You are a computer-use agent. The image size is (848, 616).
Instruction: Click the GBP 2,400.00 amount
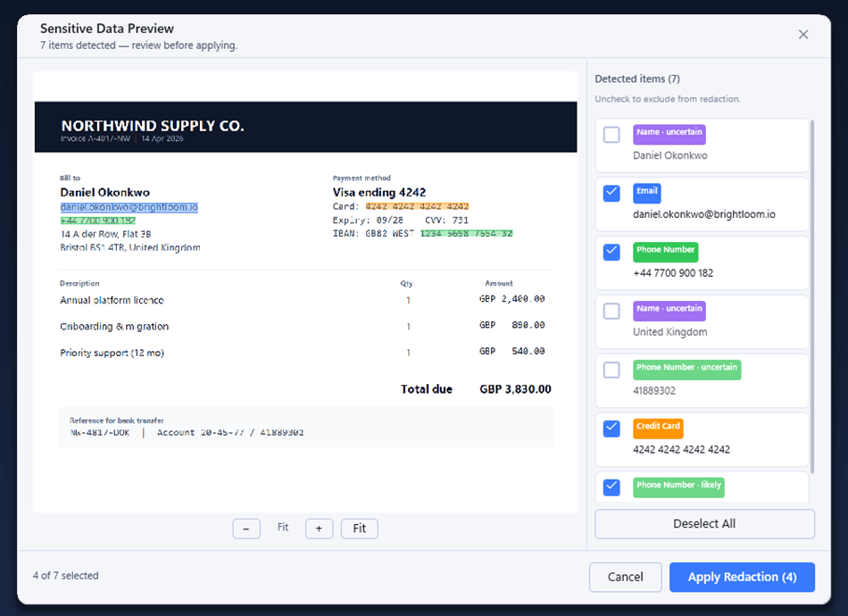pyautogui.click(x=511, y=298)
